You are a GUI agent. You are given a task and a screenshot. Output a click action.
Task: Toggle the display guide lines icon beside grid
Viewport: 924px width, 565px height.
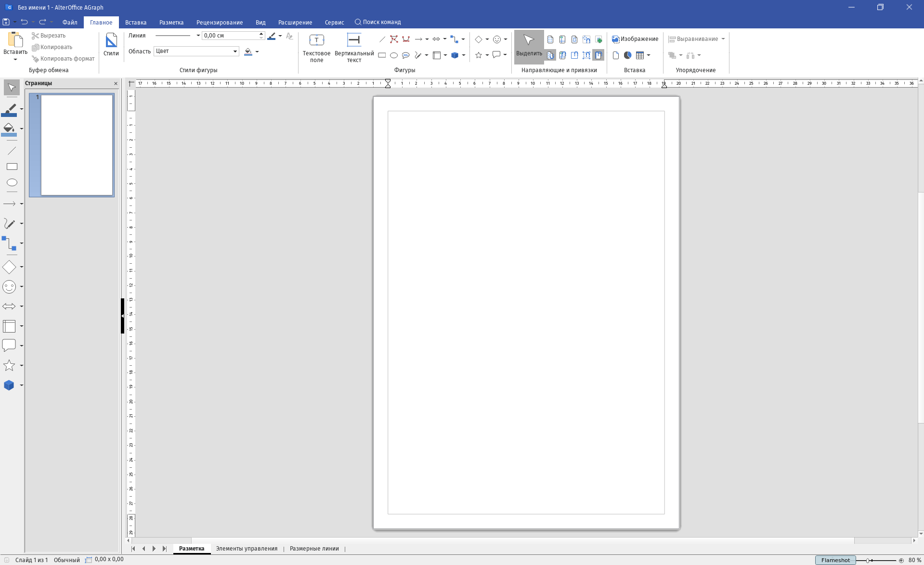pos(562,39)
